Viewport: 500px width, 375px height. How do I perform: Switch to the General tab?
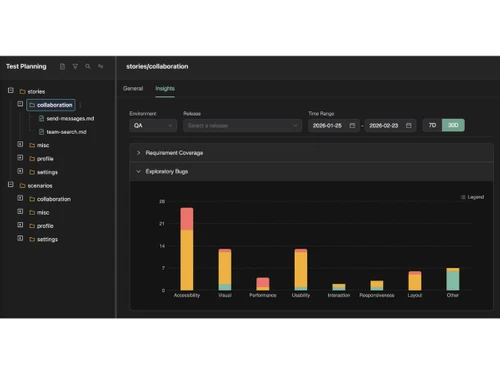[x=133, y=89]
